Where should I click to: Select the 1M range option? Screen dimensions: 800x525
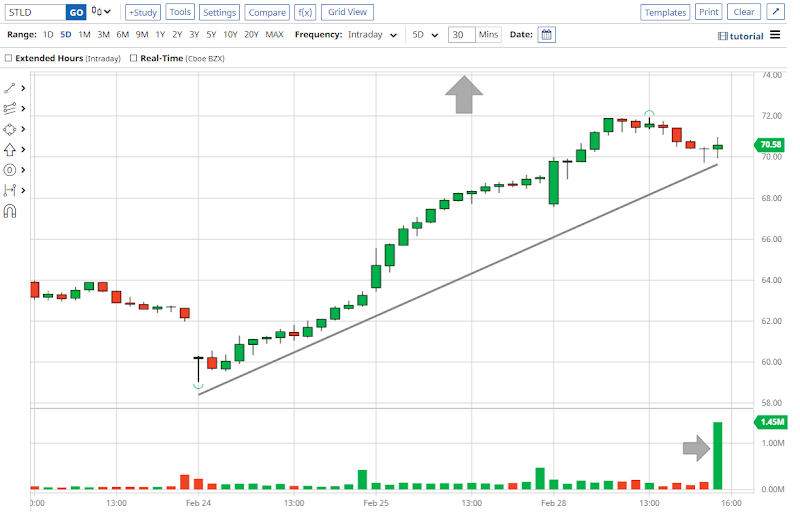(84, 35)
